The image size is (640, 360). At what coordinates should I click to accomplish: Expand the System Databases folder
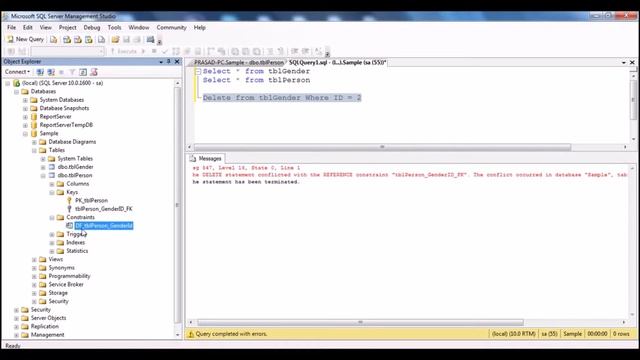25,100
